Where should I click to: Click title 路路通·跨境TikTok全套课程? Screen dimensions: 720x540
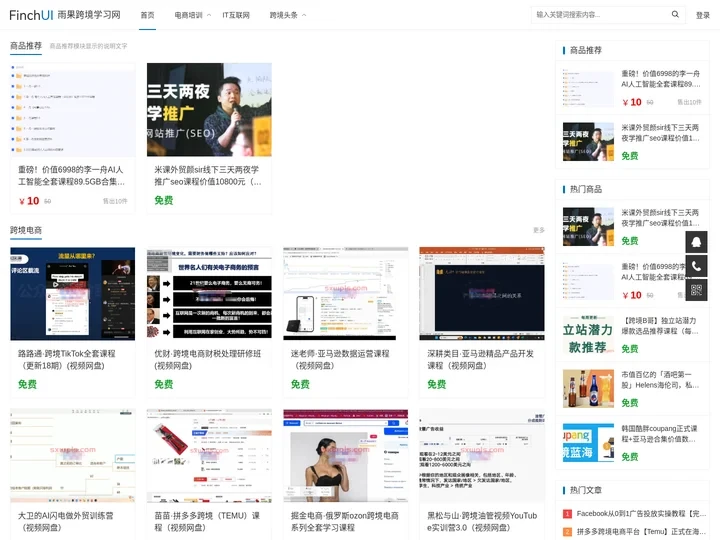(x=67, y=360)
